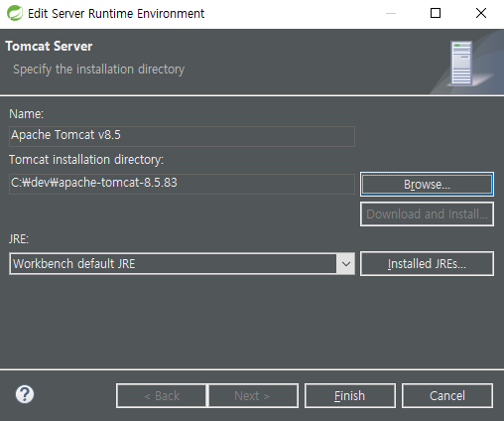This screenshot has height=421, width=504.
Task: Click the Tomcat Server heading text
Action: (49, 46)
